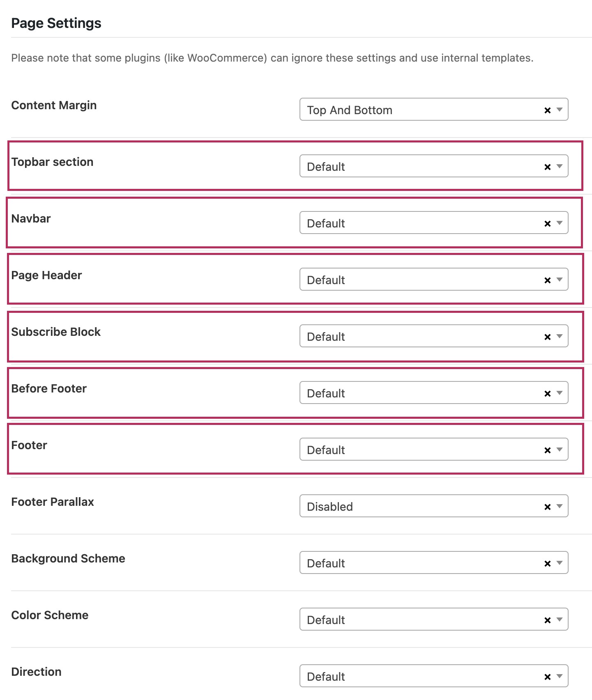The height and width of the screenshot is (700, 592).
Task: Clear the Page Header selection with x
Action: point(547,280)
